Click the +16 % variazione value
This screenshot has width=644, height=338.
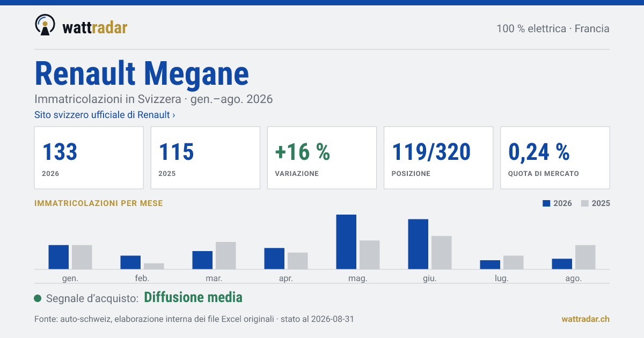point(302,152)
